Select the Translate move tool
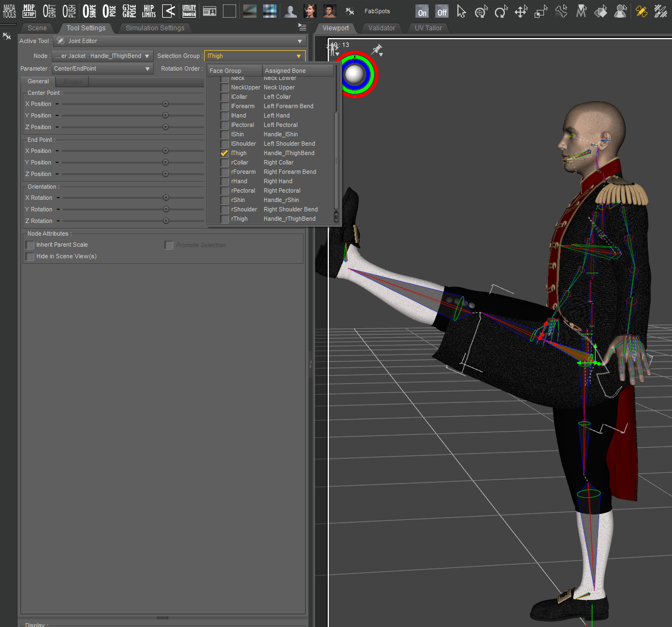This screenshot has height=627, width=672. coord(521,11)
